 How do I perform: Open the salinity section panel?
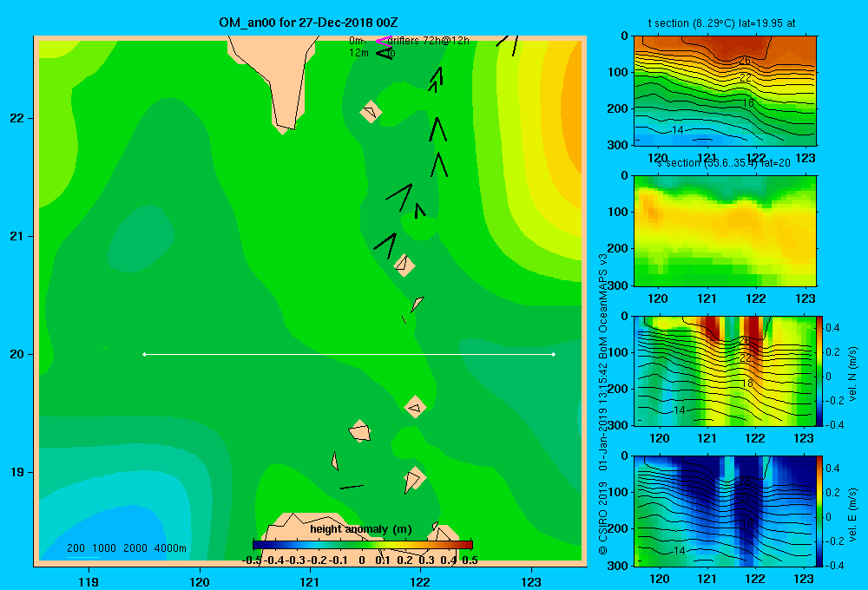point(725,231)
